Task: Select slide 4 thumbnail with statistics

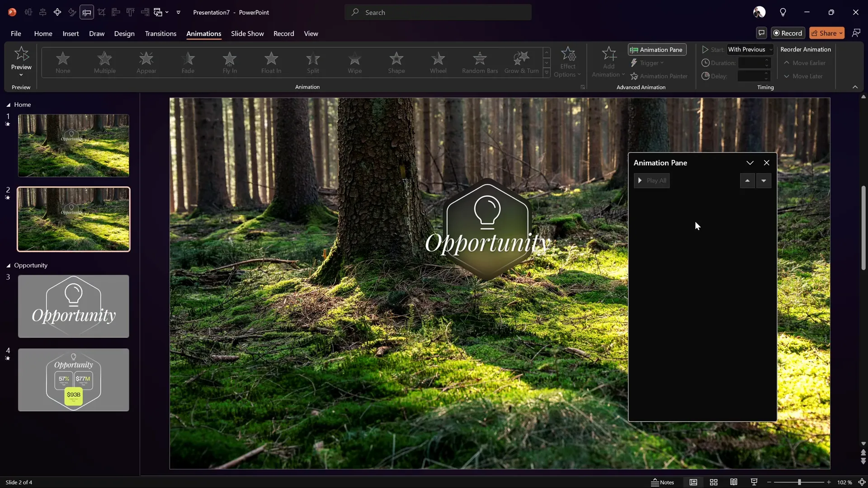Action: [x=73, y=380]
